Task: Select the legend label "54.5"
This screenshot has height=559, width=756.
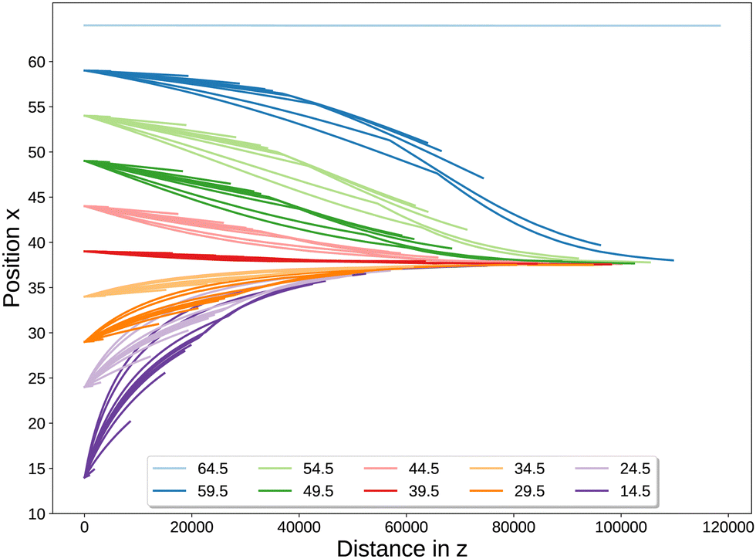Action: pos(318,469)
